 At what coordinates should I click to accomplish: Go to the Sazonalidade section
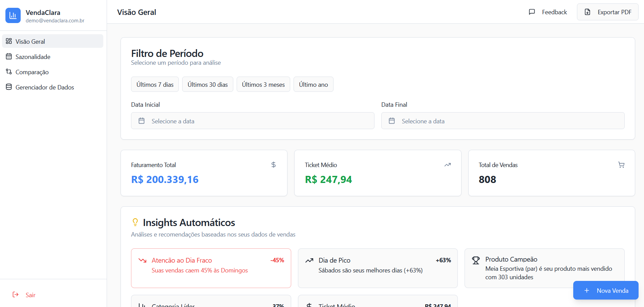click(x=52, y=57)
